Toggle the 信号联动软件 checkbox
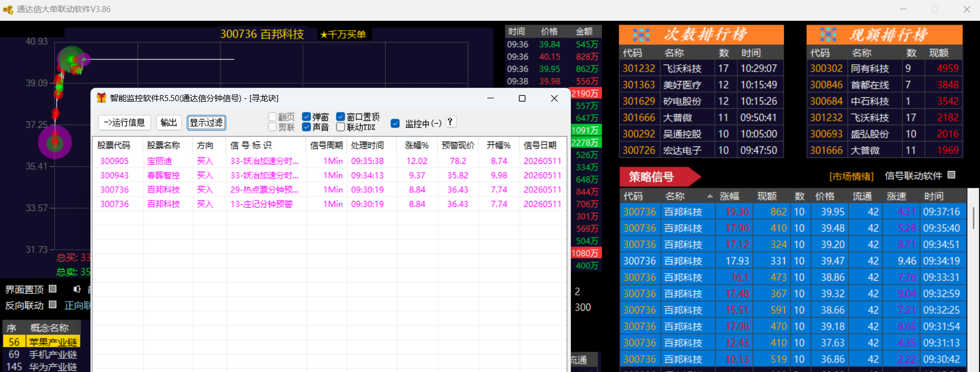The image size is (980, 372). (x=952, y=175)
